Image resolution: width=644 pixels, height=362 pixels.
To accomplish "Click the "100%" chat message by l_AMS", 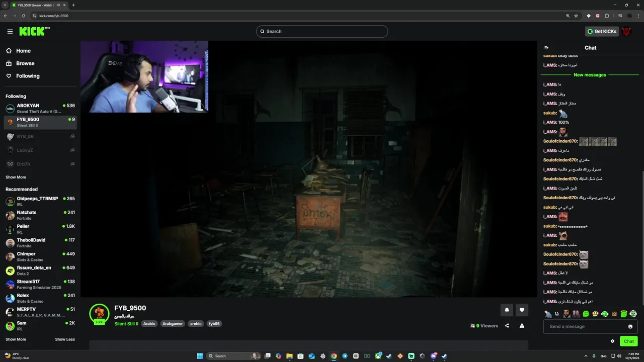I will click(x=563, y=122).
